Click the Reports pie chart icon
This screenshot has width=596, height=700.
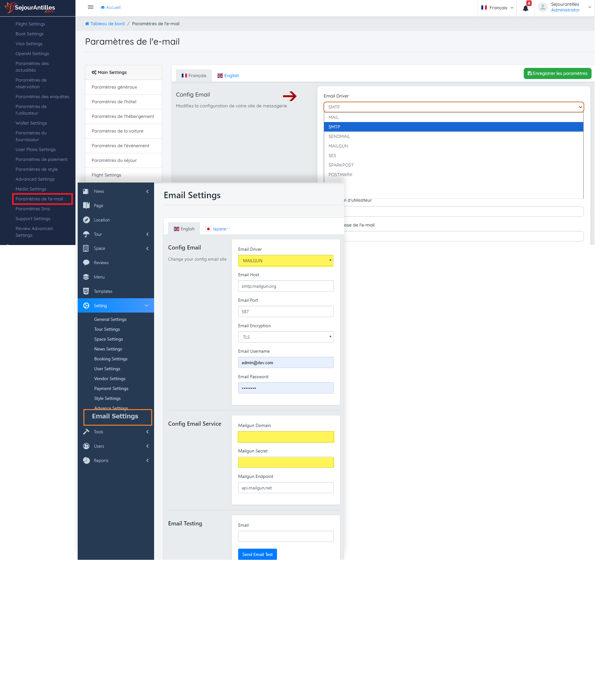pos(87,460)
